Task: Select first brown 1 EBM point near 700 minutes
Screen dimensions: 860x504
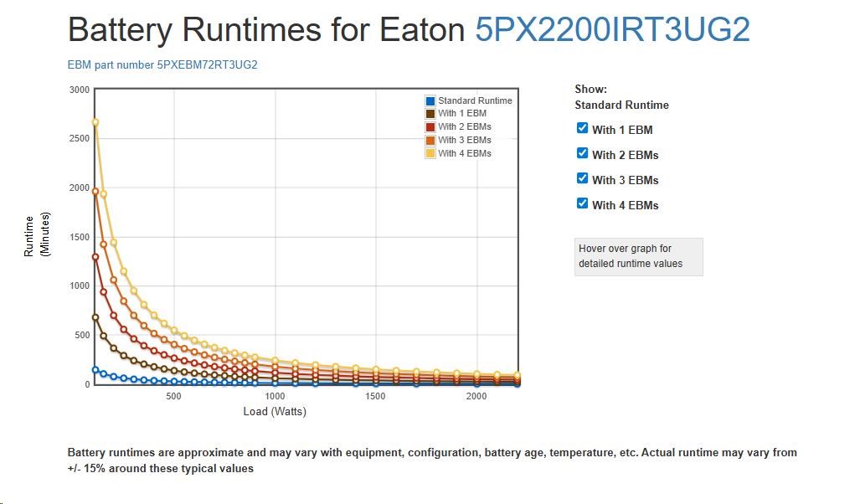Action: 95,317
